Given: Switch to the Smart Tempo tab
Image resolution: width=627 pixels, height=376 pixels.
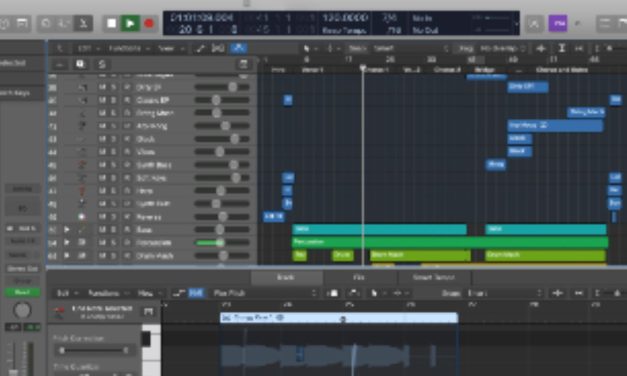Looking at the screenshot, I should (434, 277).
